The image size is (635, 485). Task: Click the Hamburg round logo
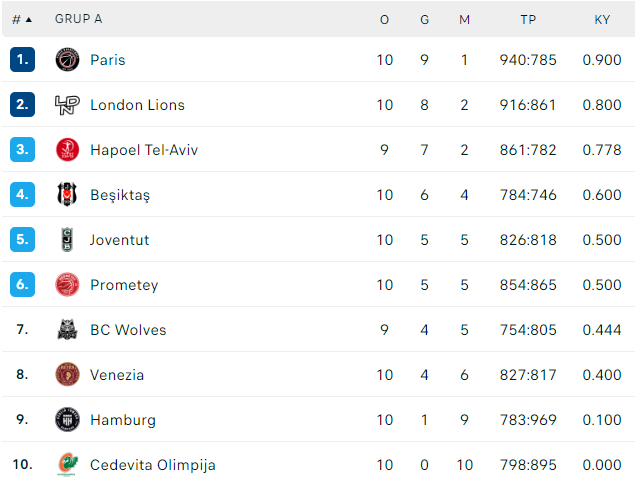click(x=67, y=419)
